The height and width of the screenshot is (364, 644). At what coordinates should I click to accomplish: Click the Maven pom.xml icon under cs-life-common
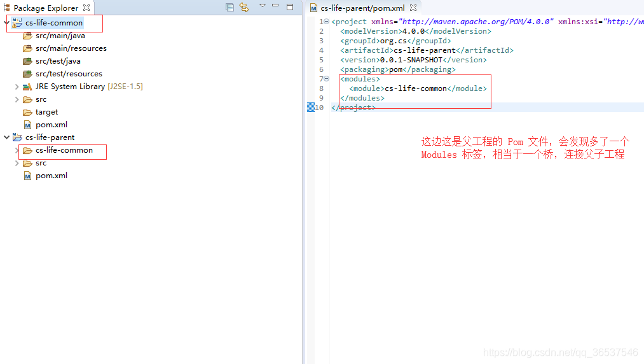coord(27,125)
